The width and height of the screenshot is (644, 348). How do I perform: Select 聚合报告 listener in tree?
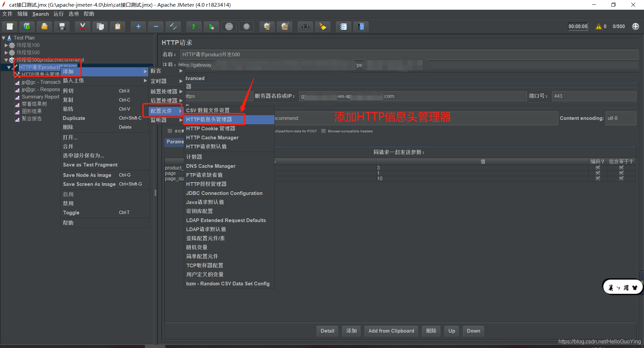(x=32, y=119)
